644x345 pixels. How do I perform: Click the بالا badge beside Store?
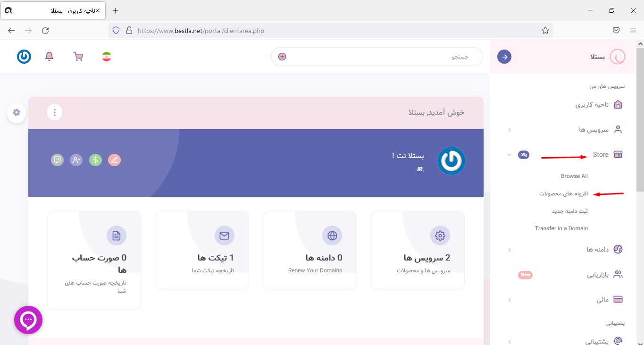click(524, 155)
